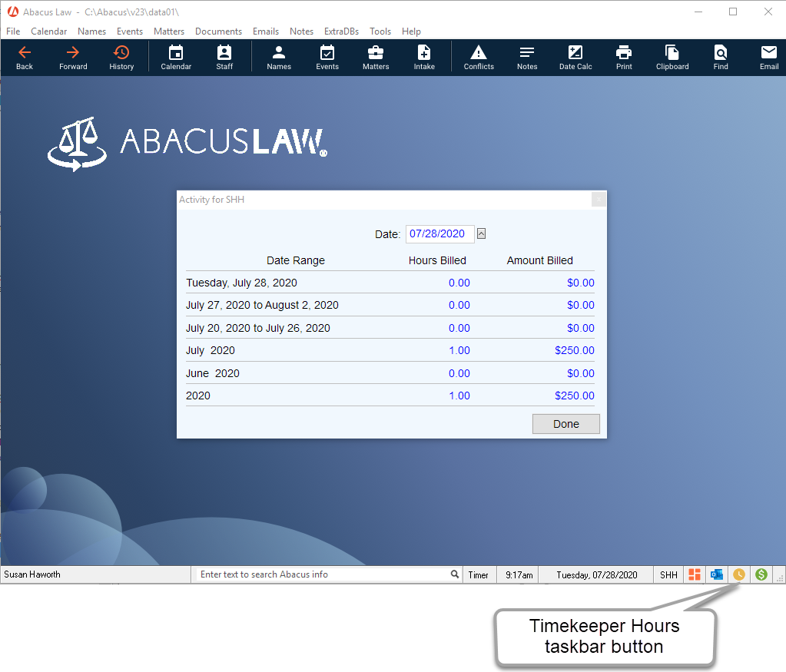Viewport: 786px width, 672px height.
Task: Open the Events toolbar icon
Action: 327,58
